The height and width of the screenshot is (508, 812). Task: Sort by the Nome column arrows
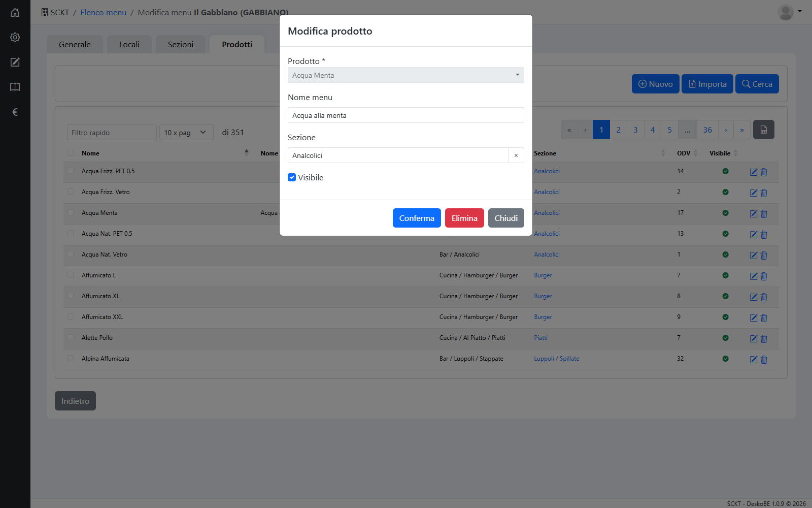click(x=247, y=153)
